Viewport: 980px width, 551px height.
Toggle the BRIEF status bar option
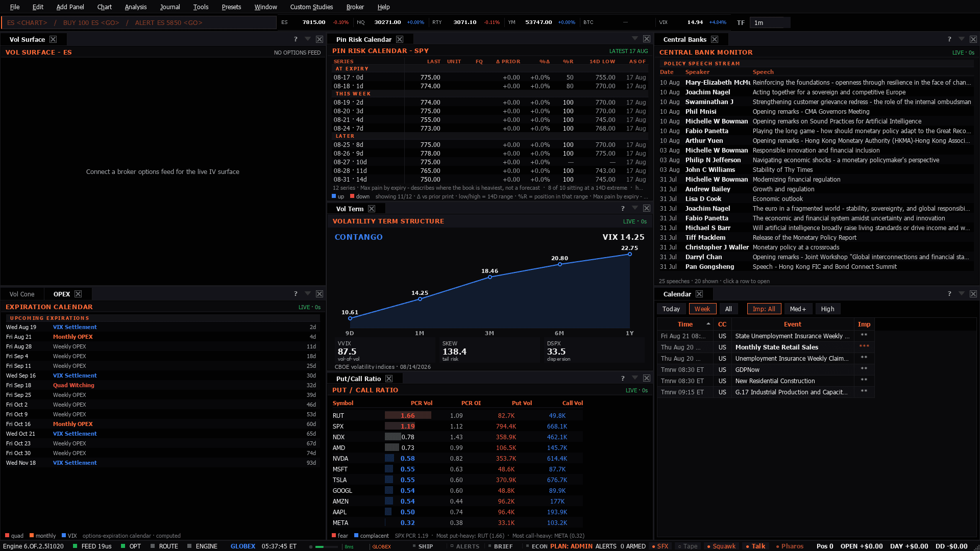coord(500,546)
